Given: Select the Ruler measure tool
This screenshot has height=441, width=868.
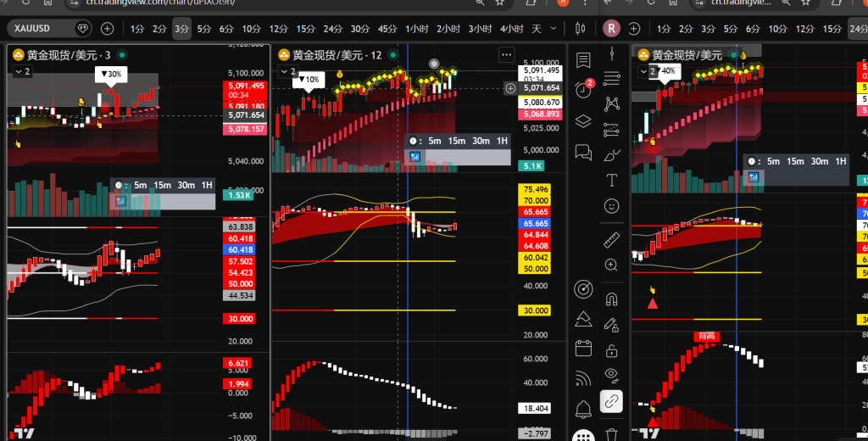Looking at the screenshot, I should (x=611, y=240).
